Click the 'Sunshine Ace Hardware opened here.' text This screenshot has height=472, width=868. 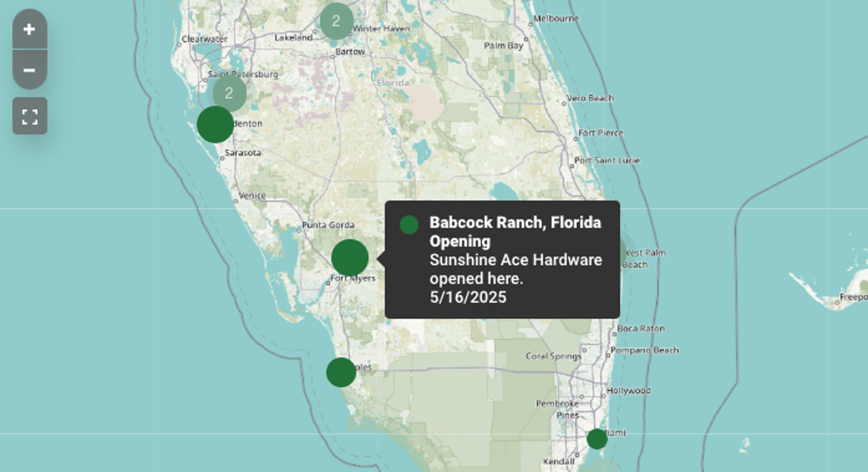515,269
